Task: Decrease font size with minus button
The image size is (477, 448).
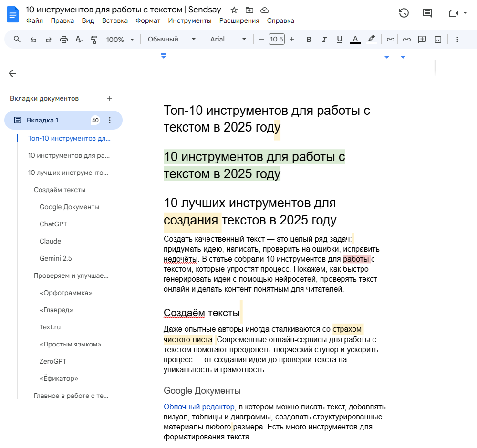Action: pyautogui.click(x=261, y=39)
